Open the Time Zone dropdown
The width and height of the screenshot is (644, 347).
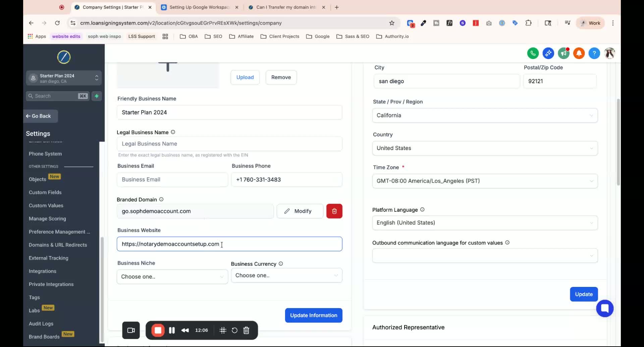485,181
